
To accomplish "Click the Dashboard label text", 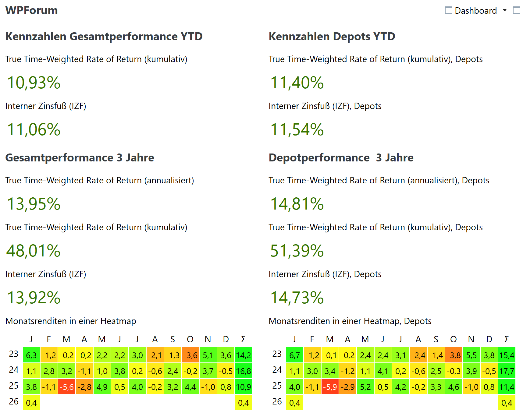I will click(x=475, y=11).
